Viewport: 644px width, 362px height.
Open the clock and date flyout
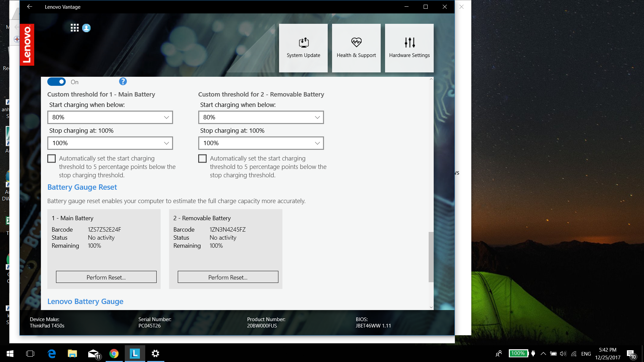coord(608,354)
